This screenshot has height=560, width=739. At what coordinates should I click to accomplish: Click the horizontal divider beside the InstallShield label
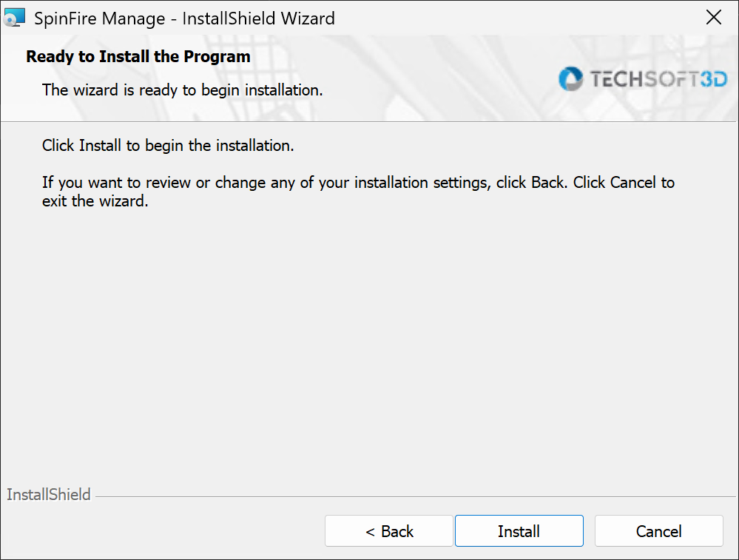(415, 496)
